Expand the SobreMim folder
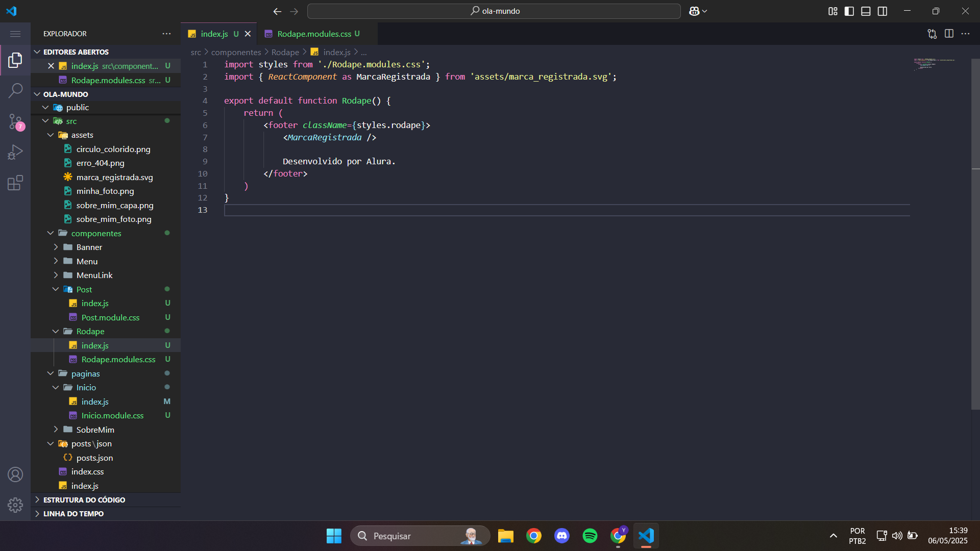Screen dimensions: 980x551 [106, 430]
